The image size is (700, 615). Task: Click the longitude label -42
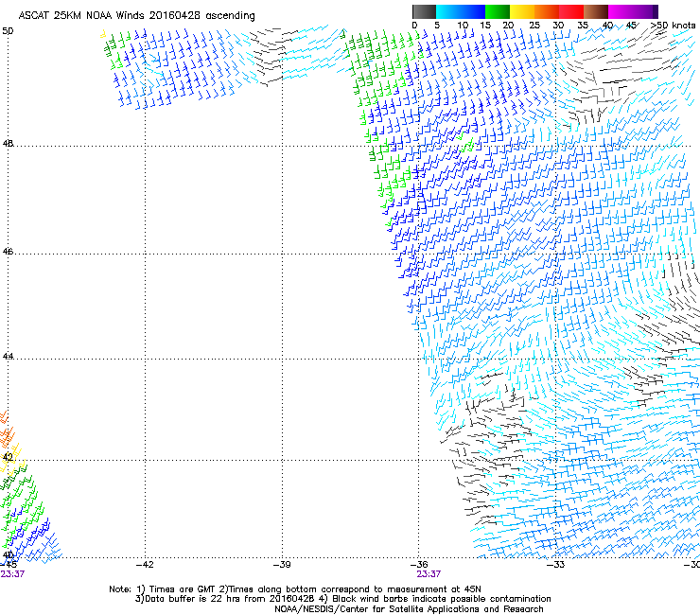point(145,565)
